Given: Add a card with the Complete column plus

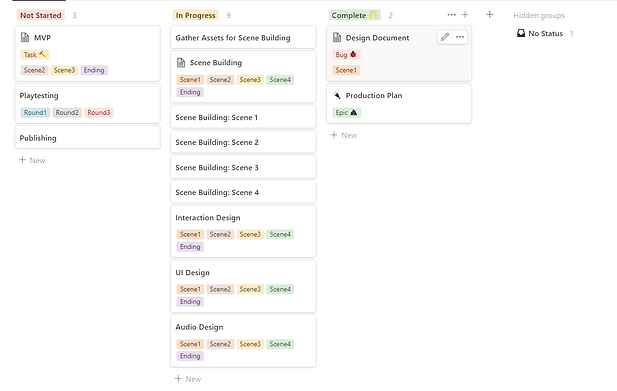Looking at the screenshot, I should (465, 15).
